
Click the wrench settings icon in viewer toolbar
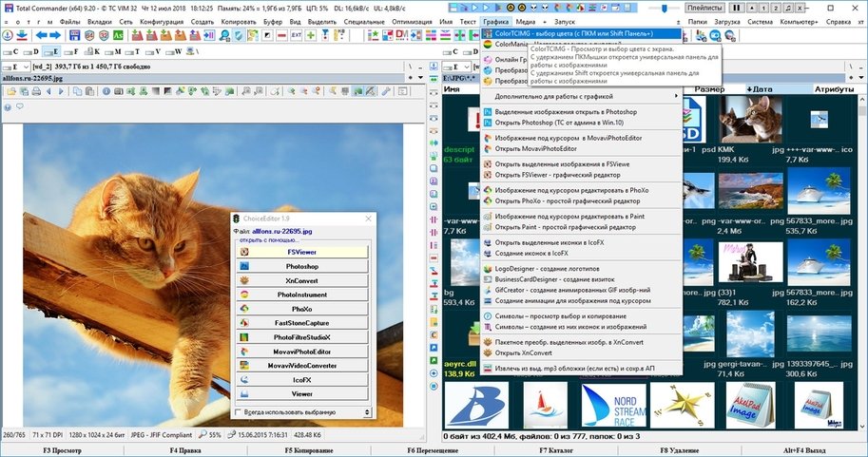coord(386,91)
